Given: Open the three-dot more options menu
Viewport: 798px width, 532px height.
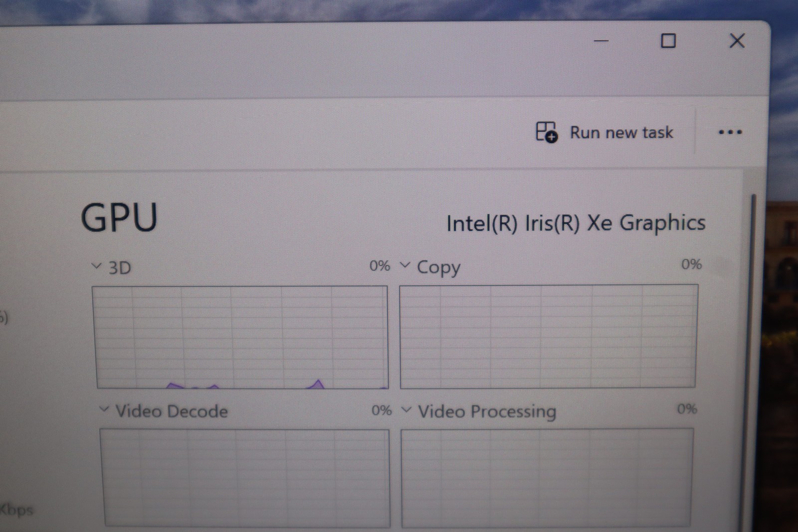Looking at the screenshot, I should [730, 132].
